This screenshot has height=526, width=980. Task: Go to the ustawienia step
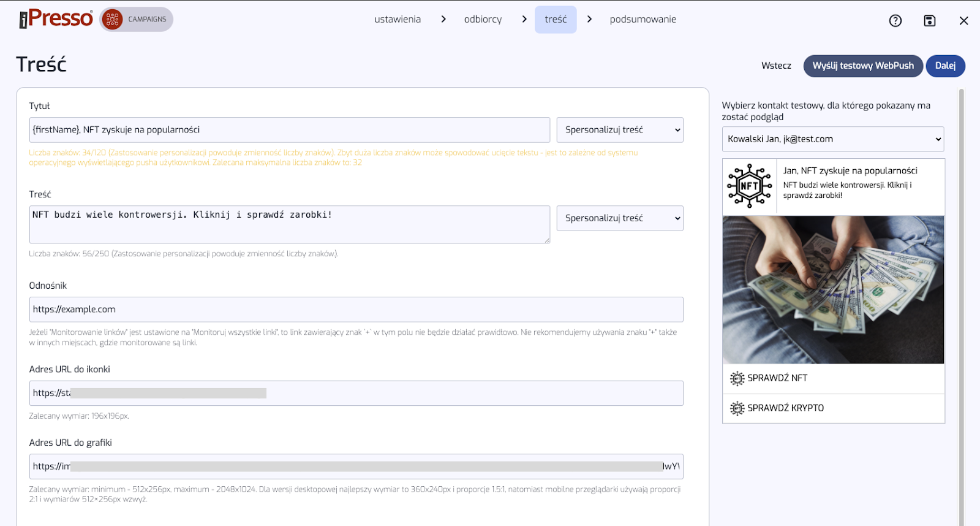coord(398,20)
